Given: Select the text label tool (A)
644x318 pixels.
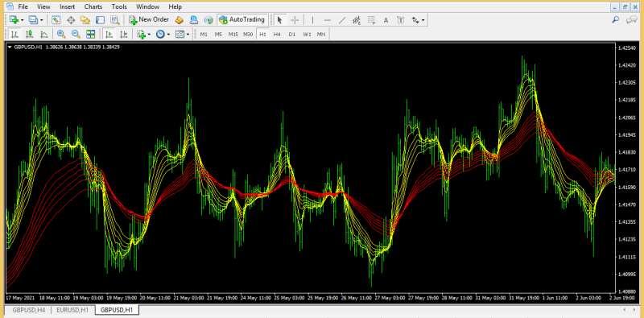Looking at the screenshot, I should tap(386, 19).
